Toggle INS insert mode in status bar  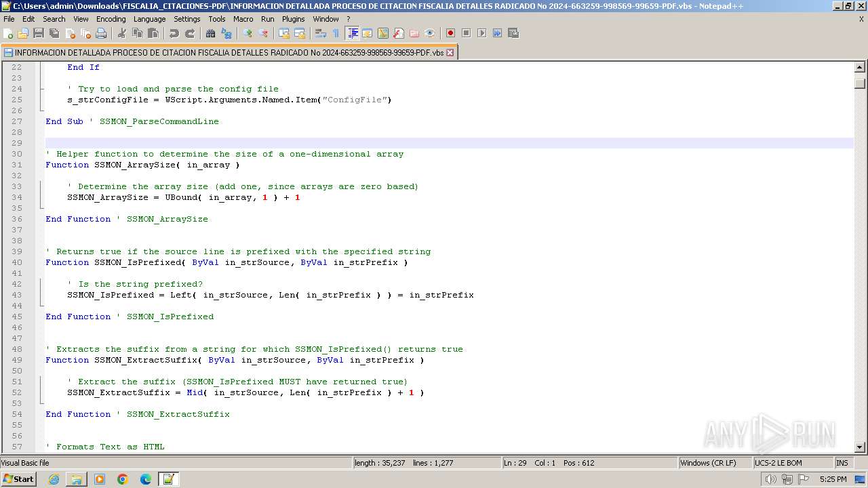pyautogui.click(x=842, y=463)
